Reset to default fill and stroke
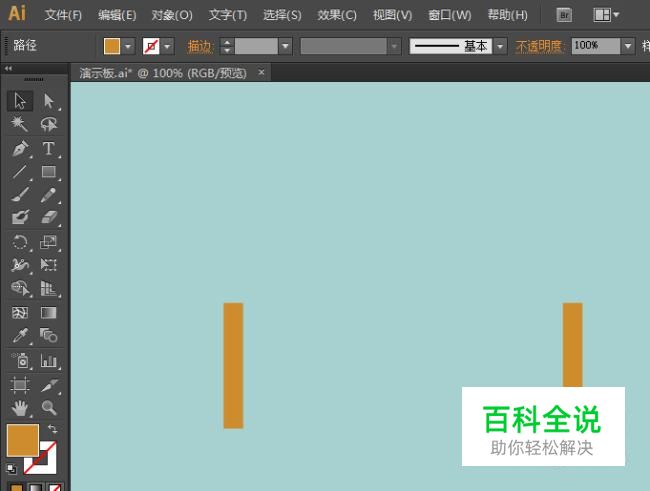 (x=11, y=469)
